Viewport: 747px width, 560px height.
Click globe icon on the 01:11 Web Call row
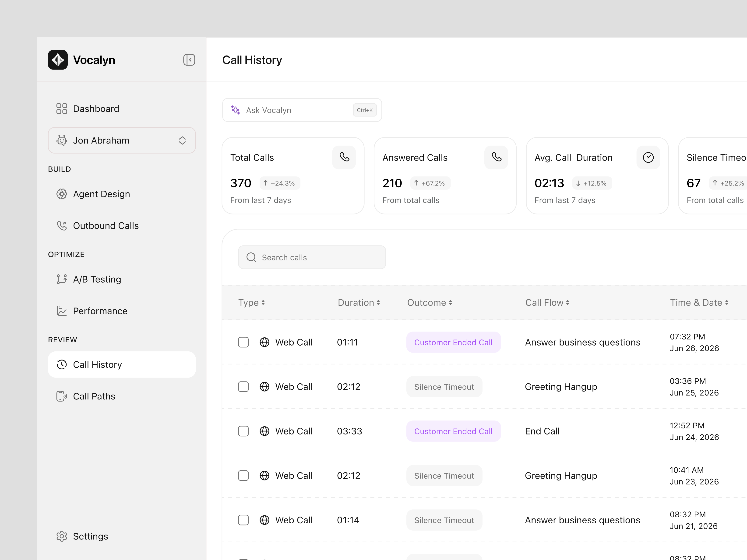pos(264,342)
